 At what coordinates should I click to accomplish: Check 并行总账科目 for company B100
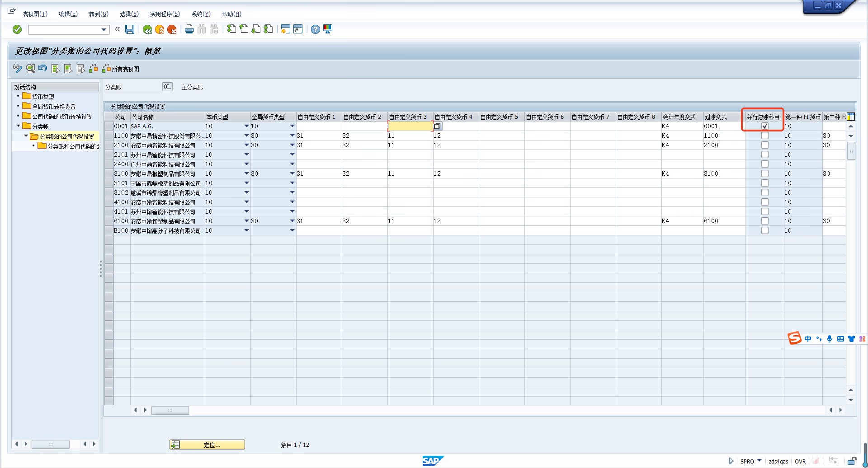(x=765, y=230)
